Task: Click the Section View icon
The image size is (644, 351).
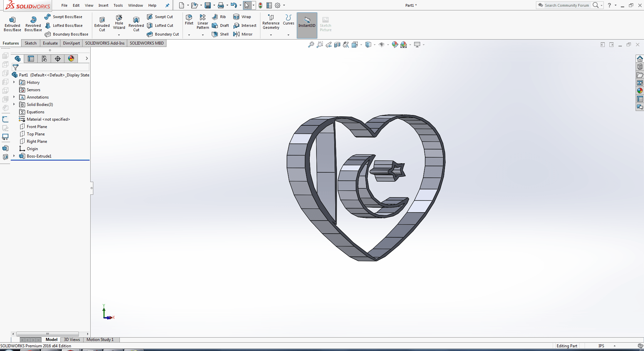Action: click(337, 45)
